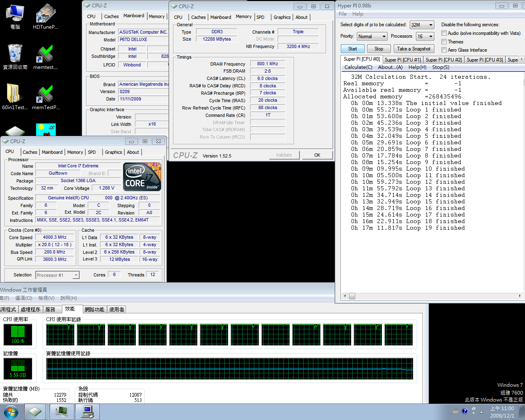
Task: Switch to 使用者 tab in Task Manager
Action: click(116, 310)
